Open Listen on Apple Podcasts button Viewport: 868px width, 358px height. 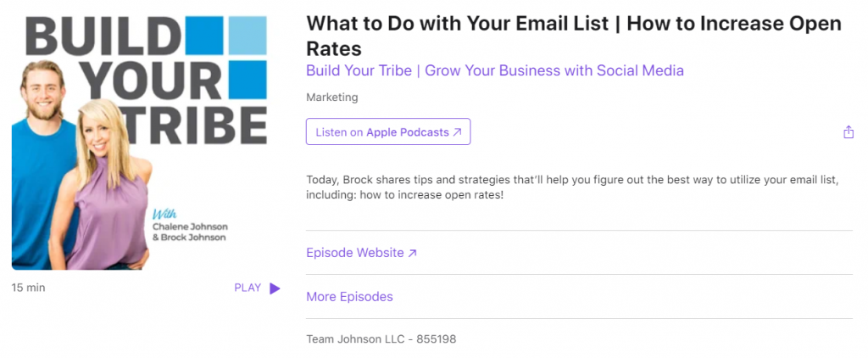click(388, 131)
